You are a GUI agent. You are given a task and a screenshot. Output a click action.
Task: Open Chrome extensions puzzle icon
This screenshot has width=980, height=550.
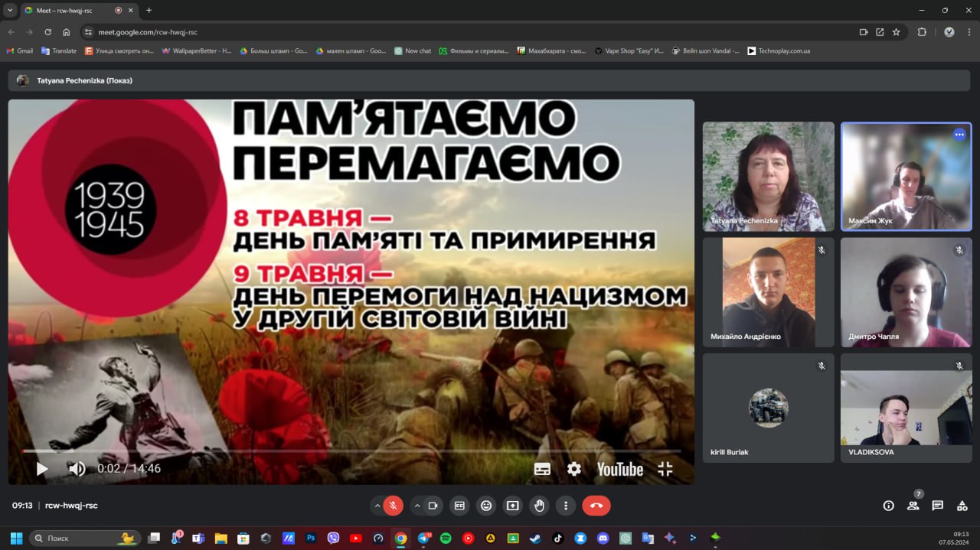[x=922, y=32]
